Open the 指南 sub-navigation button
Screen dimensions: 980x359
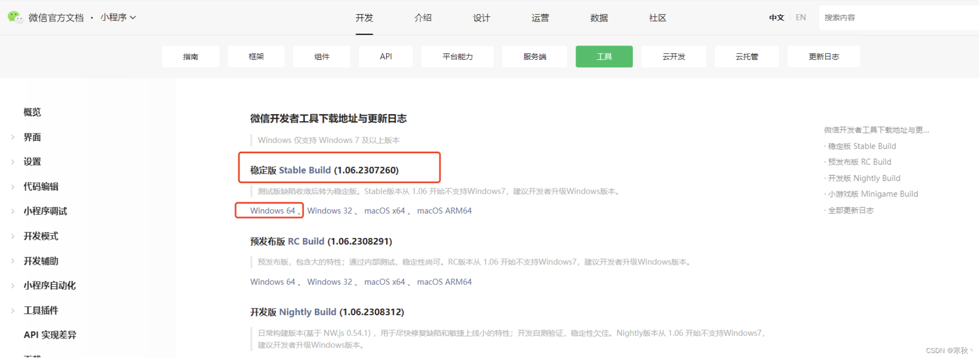(191, 56)
